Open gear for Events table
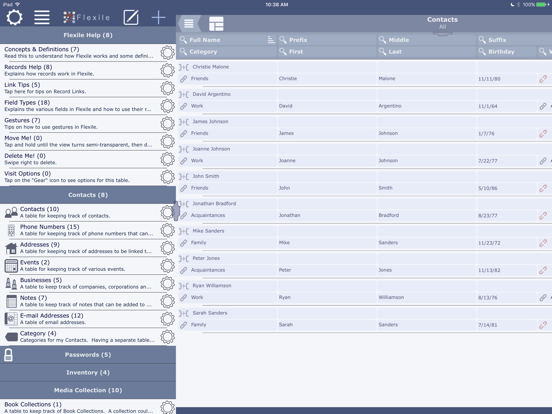Image resolution: width=552 pixels, height=414 pixels. 168,265
